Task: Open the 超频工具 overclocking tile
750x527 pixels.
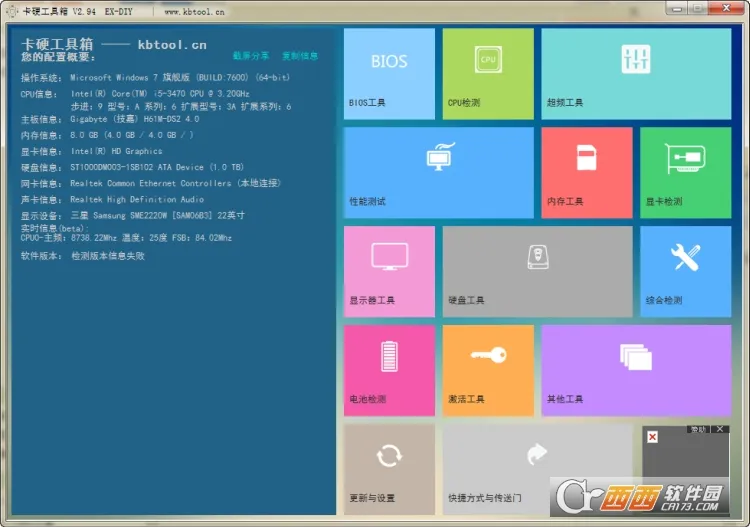Action: pos(636,74)
